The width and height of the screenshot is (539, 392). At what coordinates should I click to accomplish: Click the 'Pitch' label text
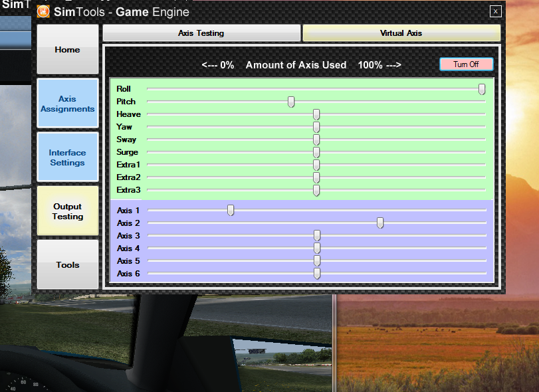click(x=126, y=102)
